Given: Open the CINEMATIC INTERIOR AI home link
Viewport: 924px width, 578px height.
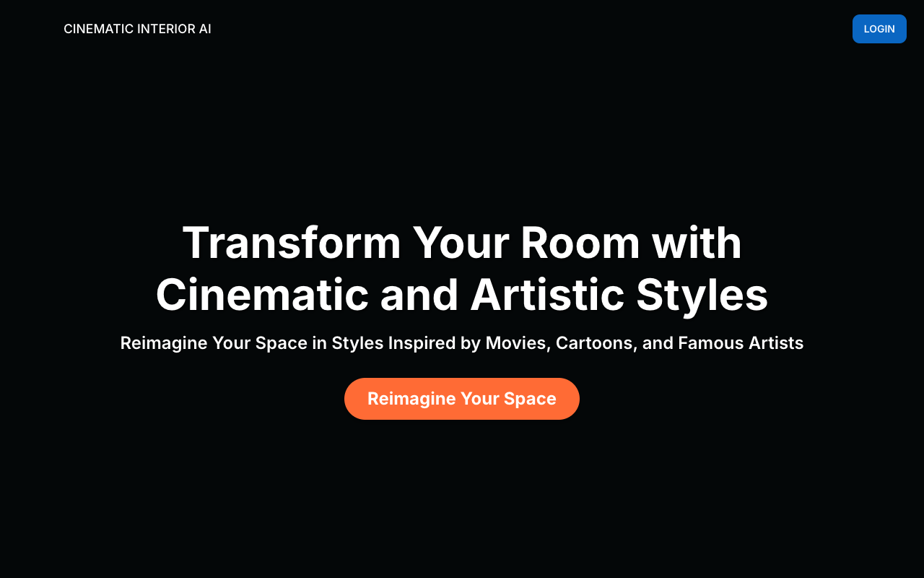Looking at the screenshot, I should 137,29.
